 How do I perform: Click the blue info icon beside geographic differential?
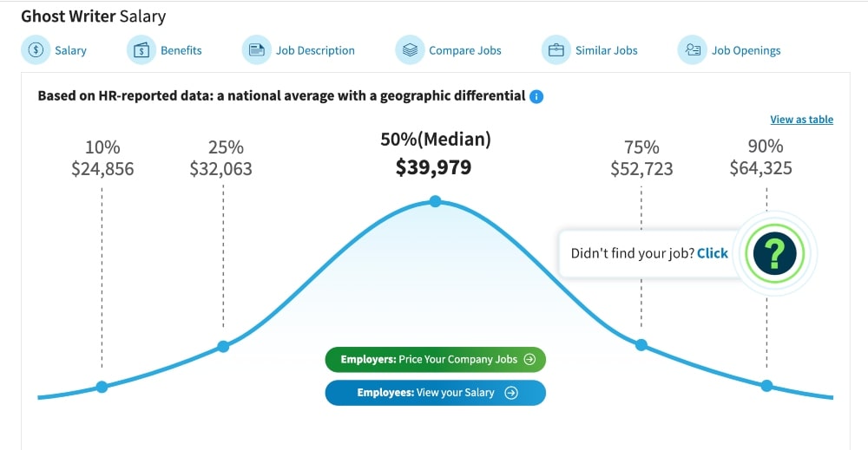click(x=536, y=96)
